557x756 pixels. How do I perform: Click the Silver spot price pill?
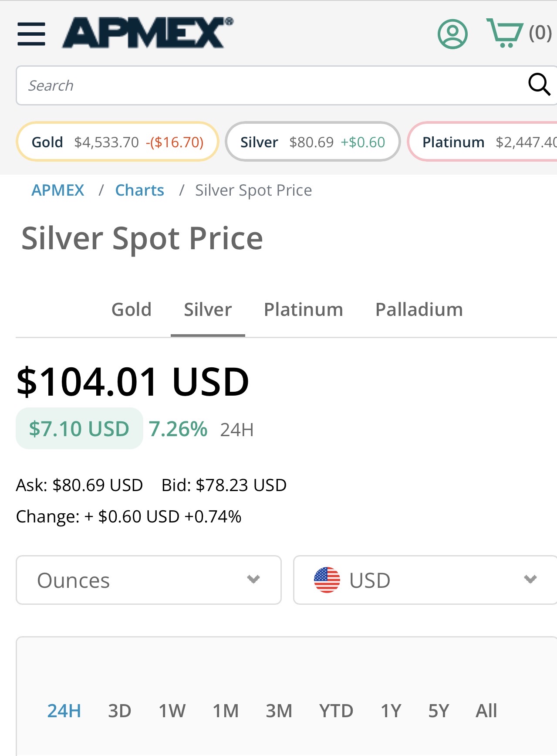(313, 142)
